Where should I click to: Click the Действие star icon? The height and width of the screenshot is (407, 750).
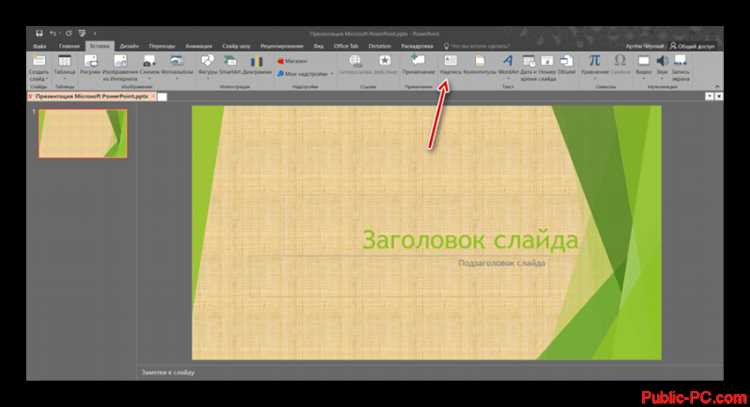pyautogui.click(x=385, y=61)
